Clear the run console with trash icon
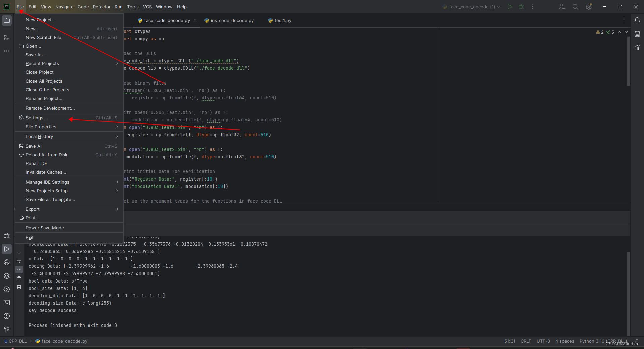644x349 pixels. click(19, 287)
